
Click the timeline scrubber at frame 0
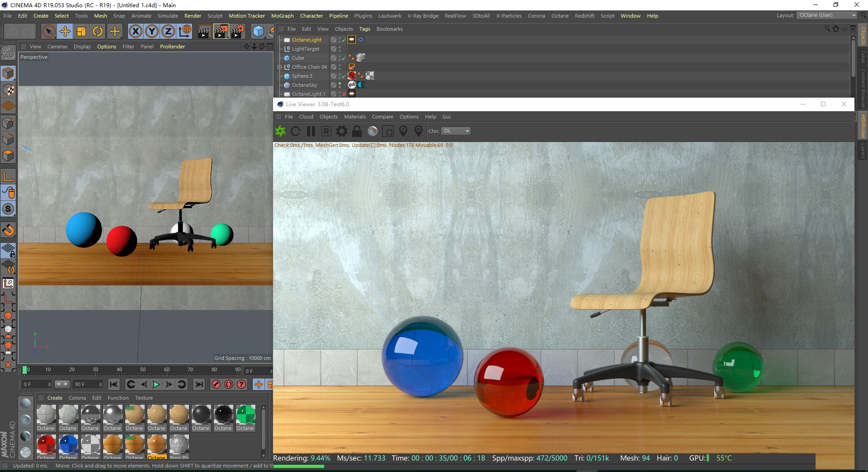[x=26, y=370]
